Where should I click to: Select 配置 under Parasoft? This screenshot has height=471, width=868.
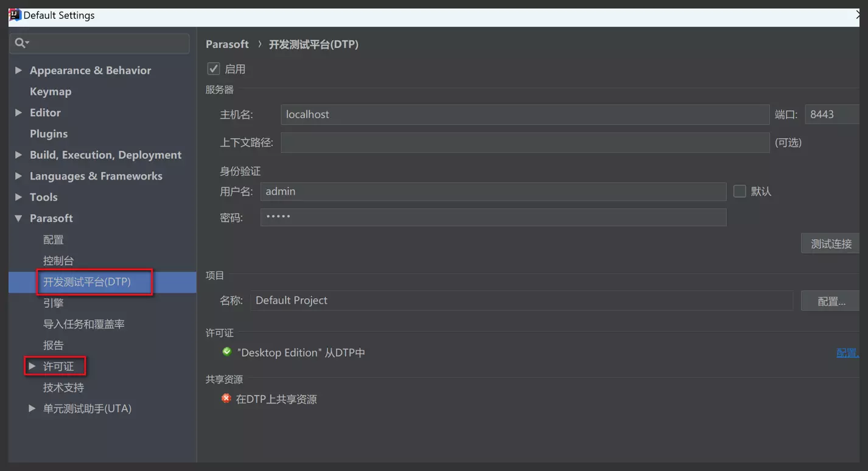(54, 240)
